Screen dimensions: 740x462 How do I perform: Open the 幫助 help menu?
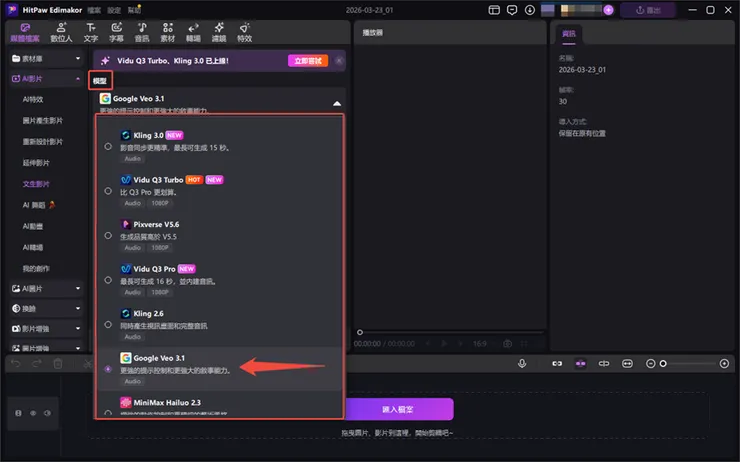click(x=135, y=10)
